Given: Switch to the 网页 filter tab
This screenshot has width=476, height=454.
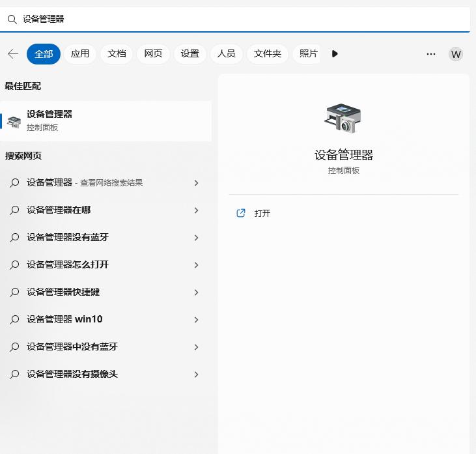Looking at the screenshot, I should point(153,54).
